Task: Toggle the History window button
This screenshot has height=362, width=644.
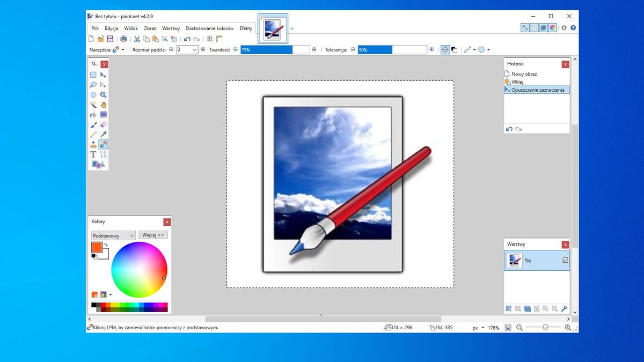Action: (535, 28)
